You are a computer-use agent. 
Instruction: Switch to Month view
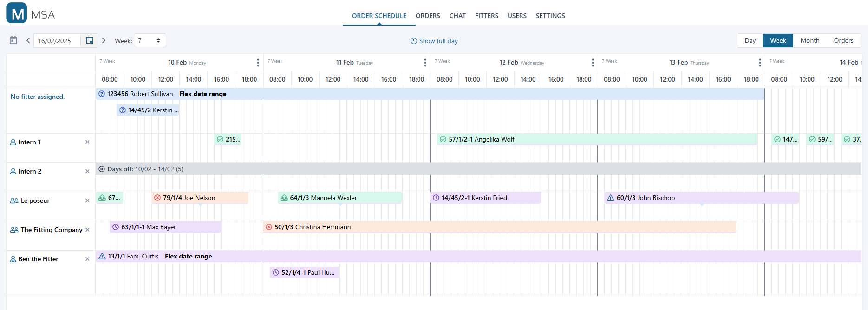tap(809, 40)
